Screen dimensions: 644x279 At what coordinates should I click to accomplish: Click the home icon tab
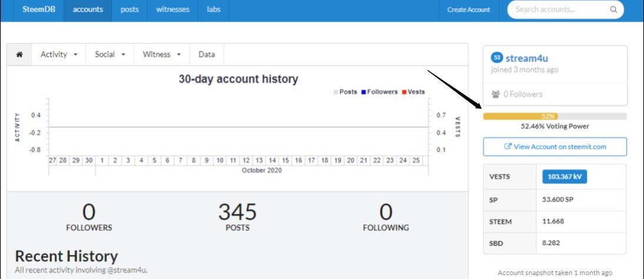click(19, 55)
